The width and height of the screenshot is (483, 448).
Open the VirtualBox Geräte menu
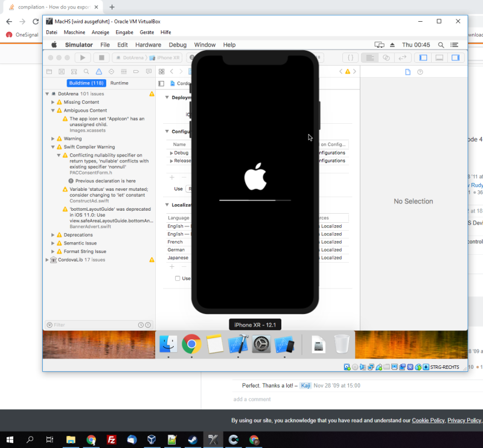tap(147, 33)
